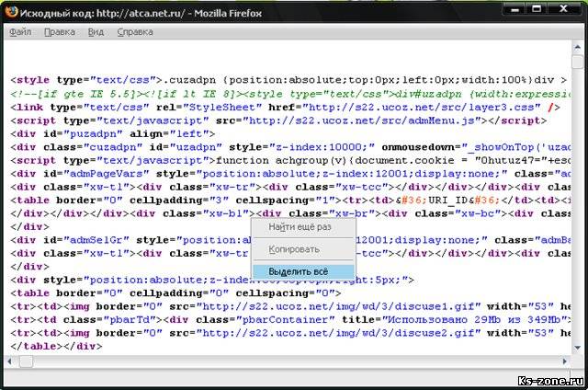
Task: Click the "StyleSheet" rel value
Action: tap(222, 108)
